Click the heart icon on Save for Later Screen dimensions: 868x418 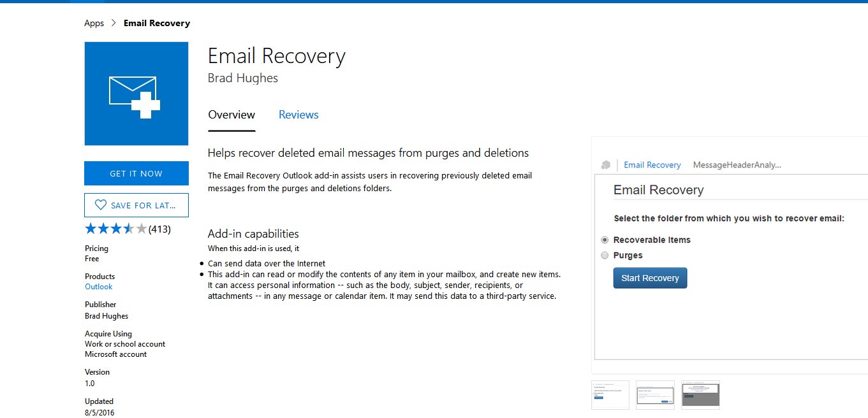coord(100,205)
